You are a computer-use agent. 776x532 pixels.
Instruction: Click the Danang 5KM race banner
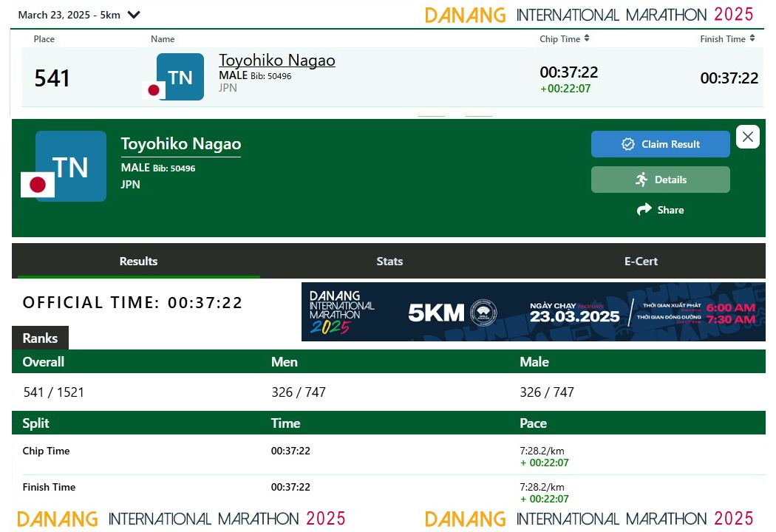(534, 312)
